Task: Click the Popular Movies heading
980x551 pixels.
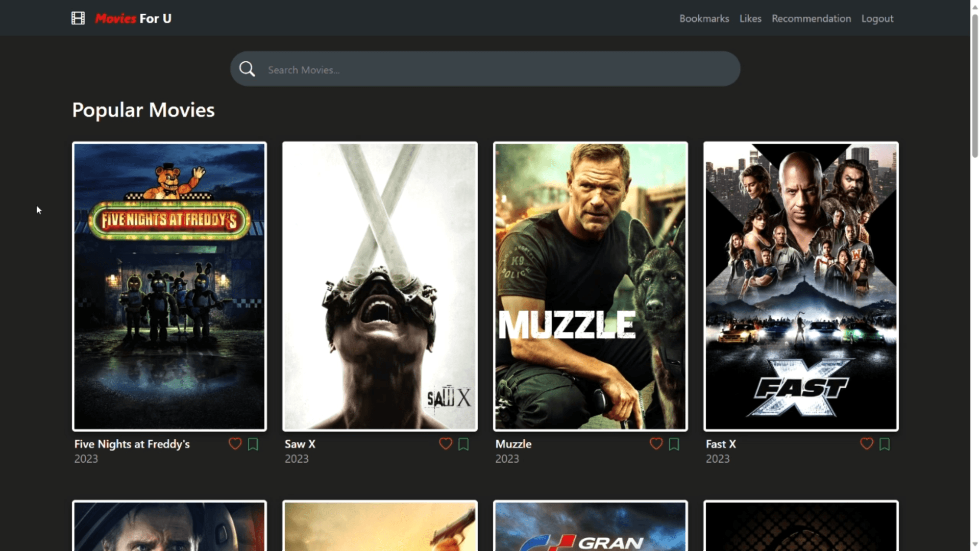Action: coord(143,110)
